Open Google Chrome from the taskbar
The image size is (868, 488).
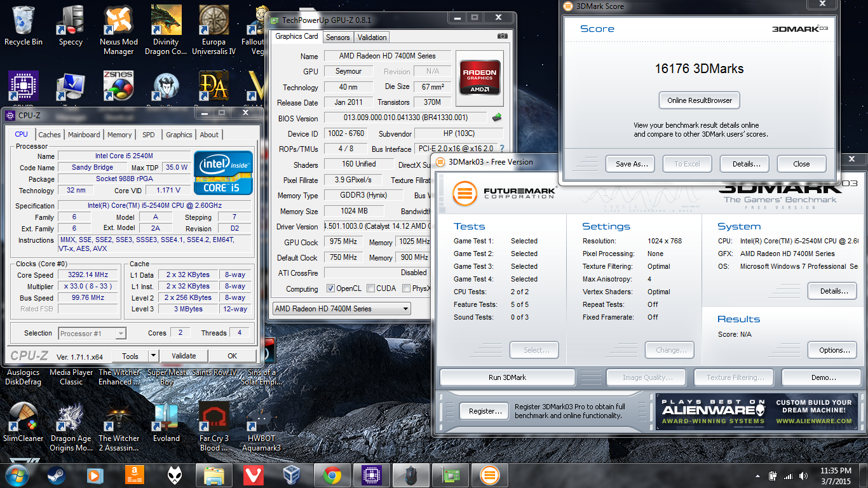pyautogui.click(x=332, y=475)
